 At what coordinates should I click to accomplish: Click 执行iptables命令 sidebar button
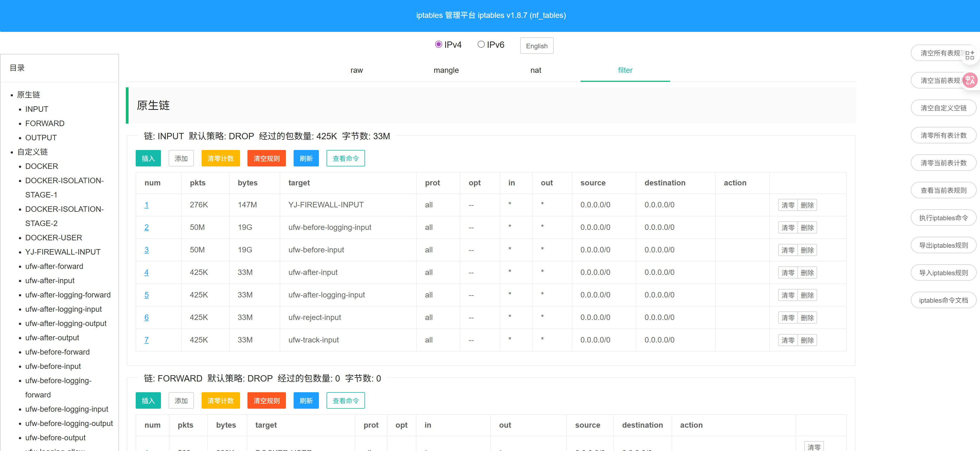click(x=943, y=218)
